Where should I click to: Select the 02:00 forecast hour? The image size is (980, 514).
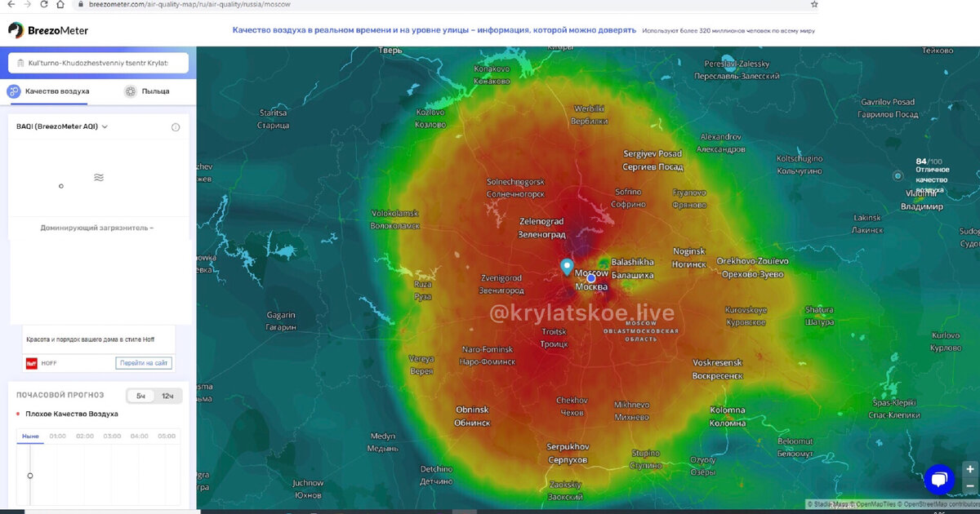click(x=85, y=436)
